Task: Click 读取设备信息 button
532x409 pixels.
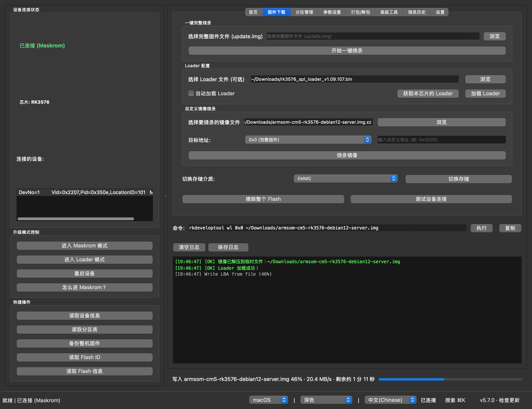Action: point(85,316)
